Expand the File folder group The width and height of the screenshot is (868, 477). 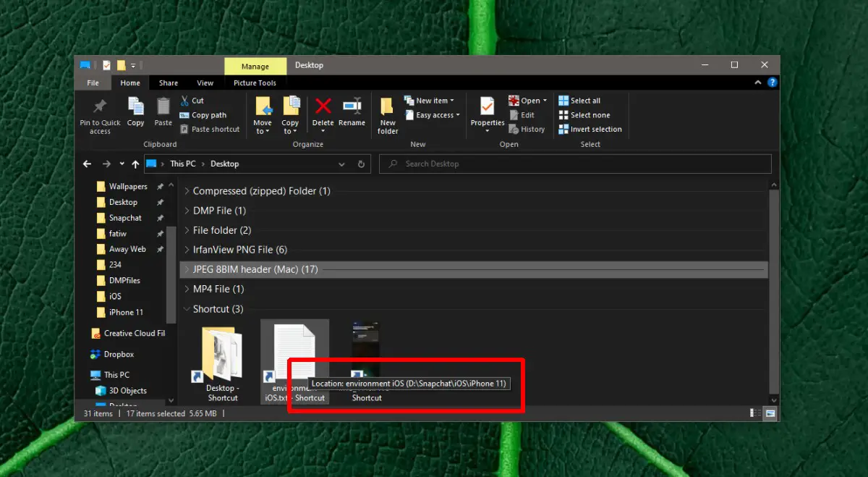[x=187, y=230]
